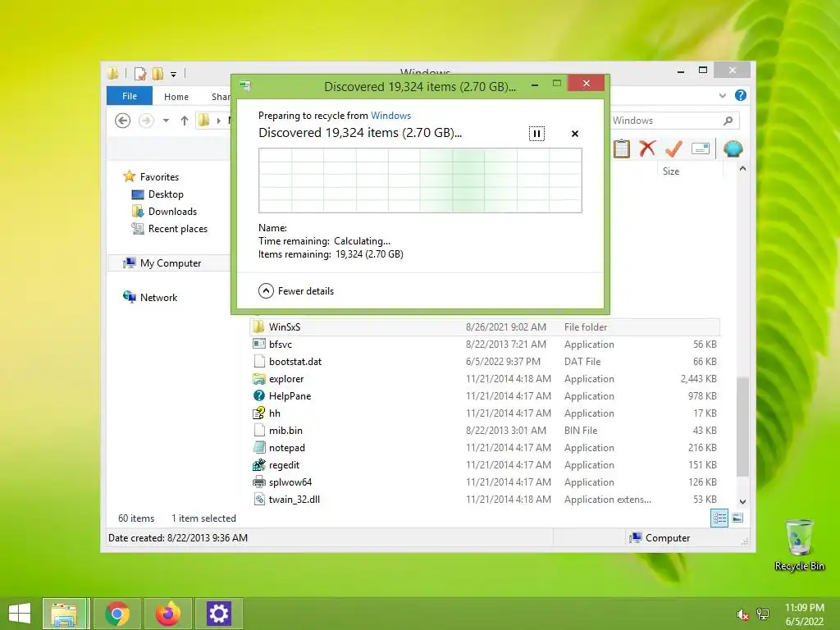Viewport: 840px width, 630px height.
Task: Launch Firefox from taskbar
Action: coord(167,614)
